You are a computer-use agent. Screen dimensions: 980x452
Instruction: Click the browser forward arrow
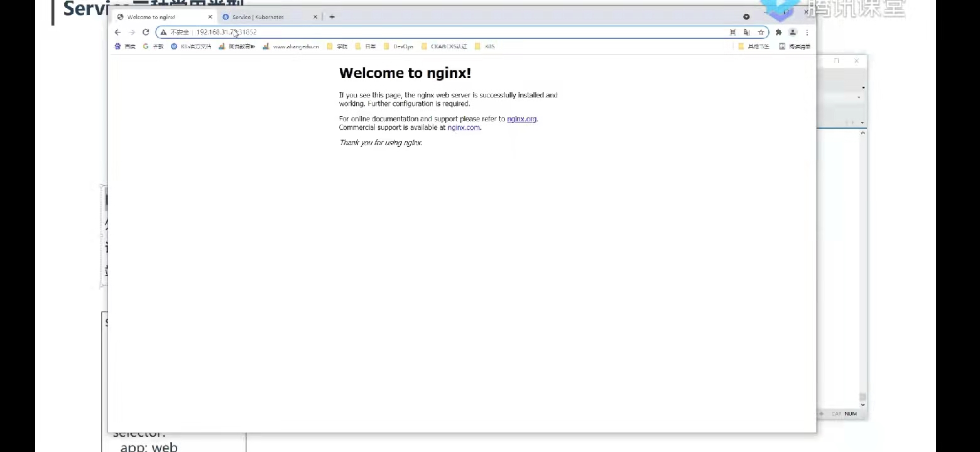tap(132, 32)
